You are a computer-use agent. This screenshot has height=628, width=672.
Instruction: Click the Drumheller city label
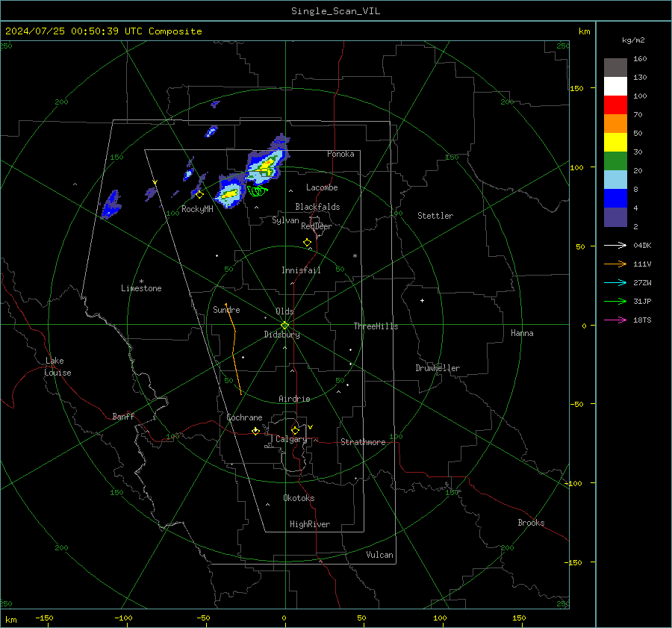[438, 368]
